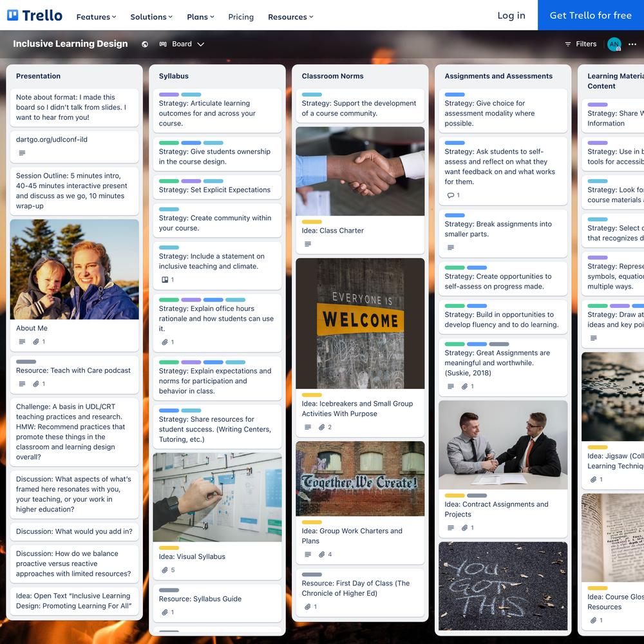This screenshot has height=644, width=644.
Task: Click the Log in link
Action: click(x=511, y=15)
